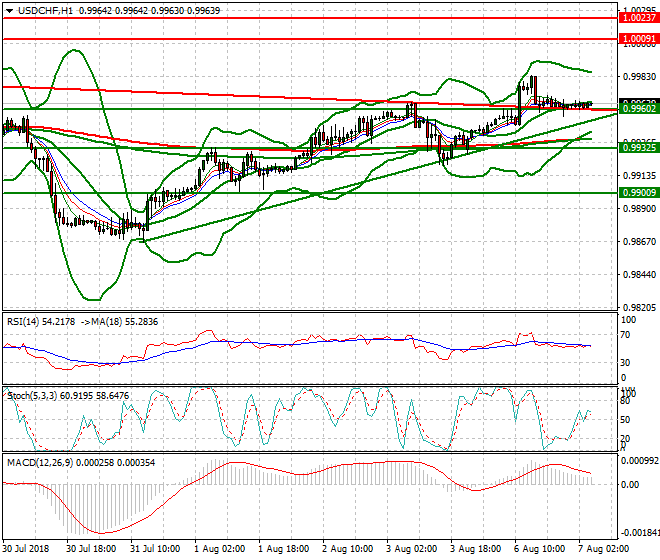
Task: Select the 0.98205 price scale value
Action: click(x=639, y=308)
